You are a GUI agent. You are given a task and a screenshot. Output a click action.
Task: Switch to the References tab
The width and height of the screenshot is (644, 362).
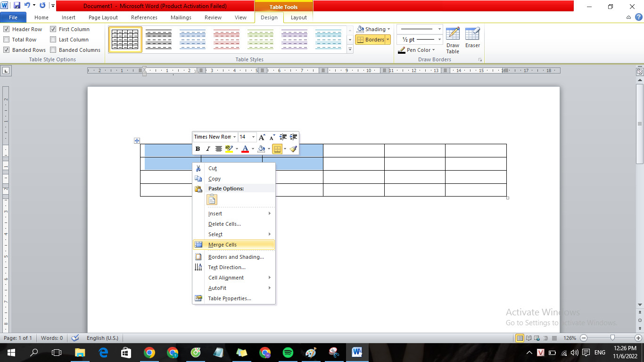[x=144, y=17]
